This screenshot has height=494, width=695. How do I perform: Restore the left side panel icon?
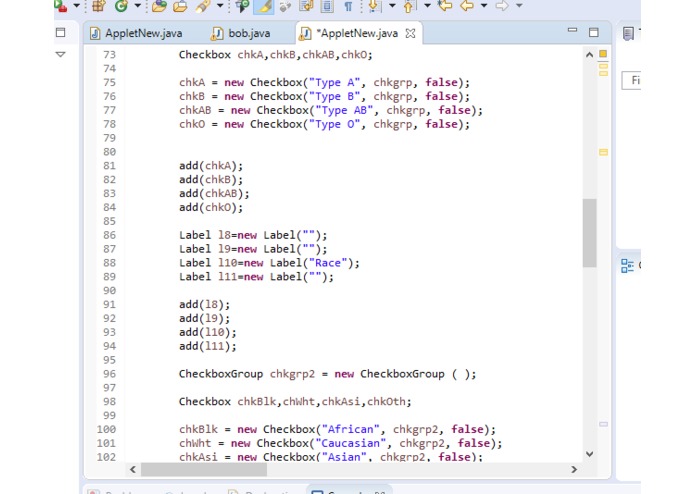61,32
